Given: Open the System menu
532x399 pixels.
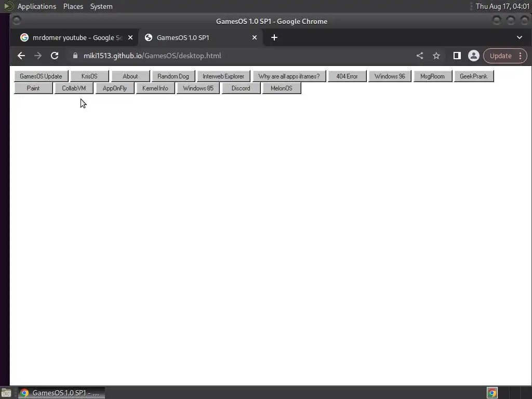Looking at the screenshot, I should [101, 6].
